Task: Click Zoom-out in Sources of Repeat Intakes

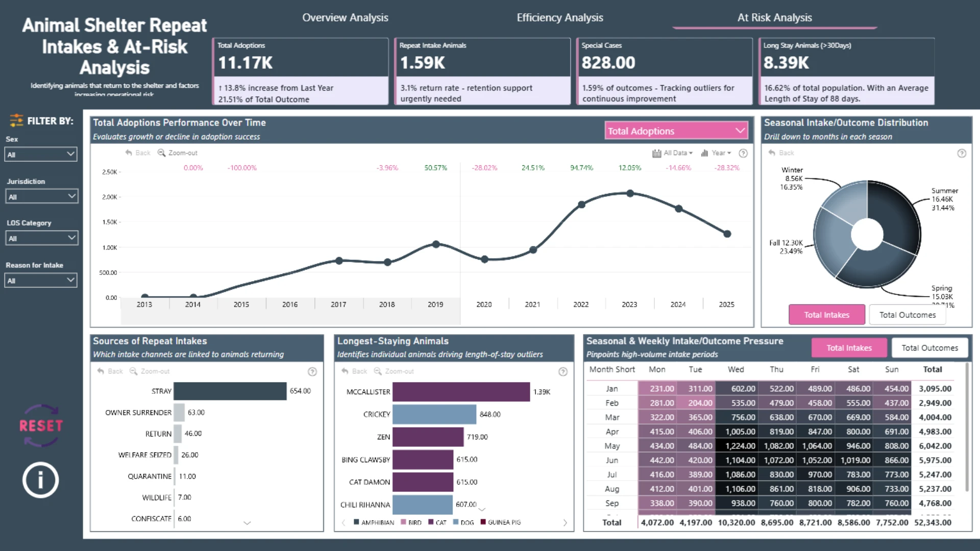Action: pyautogui.click(x=150, y=371)
